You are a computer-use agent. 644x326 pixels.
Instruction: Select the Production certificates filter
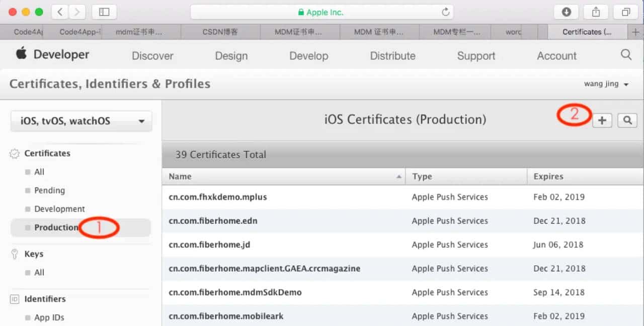point(56,227)
